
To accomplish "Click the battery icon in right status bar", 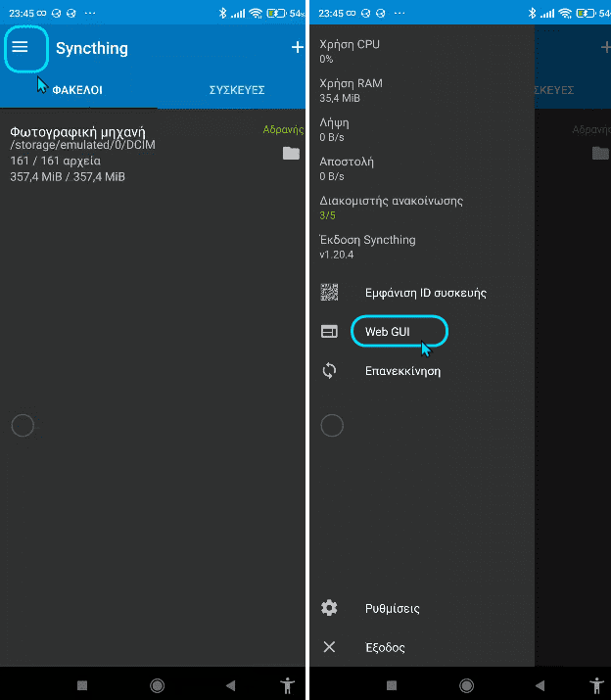I will click(586, 13).
